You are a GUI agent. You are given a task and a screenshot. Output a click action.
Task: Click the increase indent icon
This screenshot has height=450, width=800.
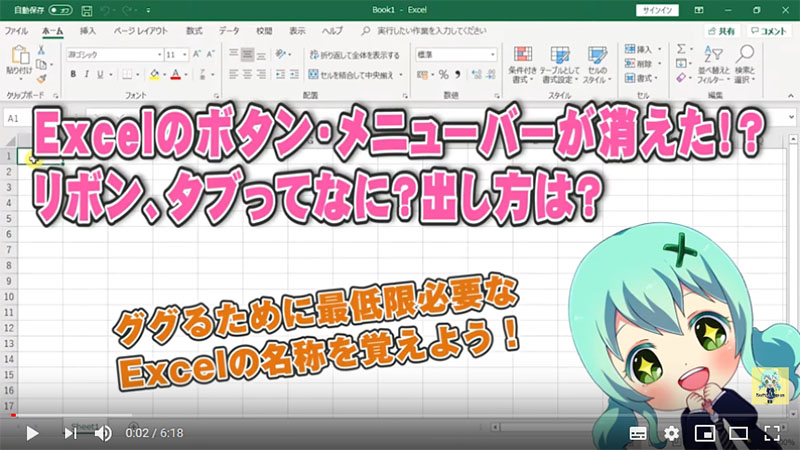[x=294, y=74]
